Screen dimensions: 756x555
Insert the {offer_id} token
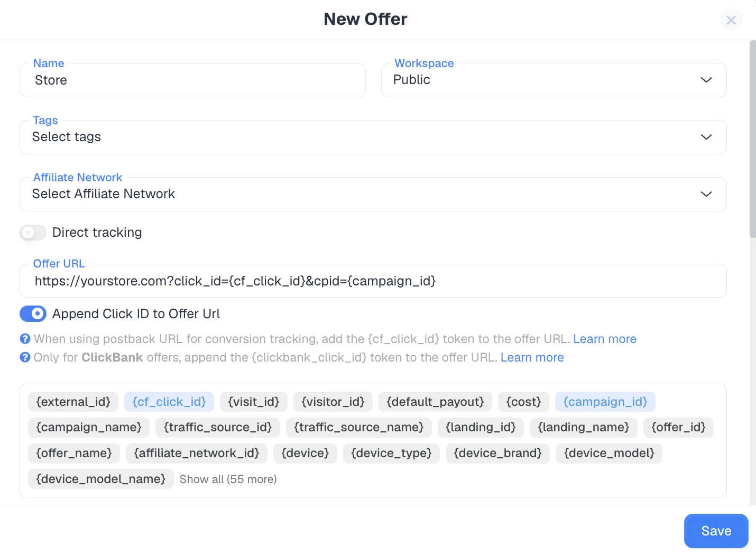(678, 427)
